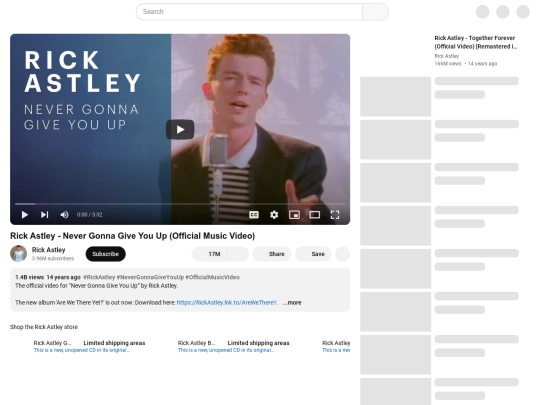
Task: Like the video with the 17M button
Action: click(209, 254)
